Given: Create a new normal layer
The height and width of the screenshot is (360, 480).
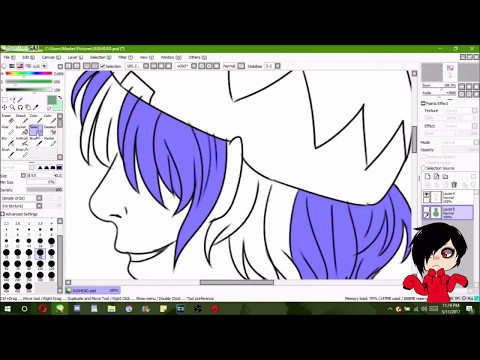Looking at the screenshot, I should pos(428,176).
